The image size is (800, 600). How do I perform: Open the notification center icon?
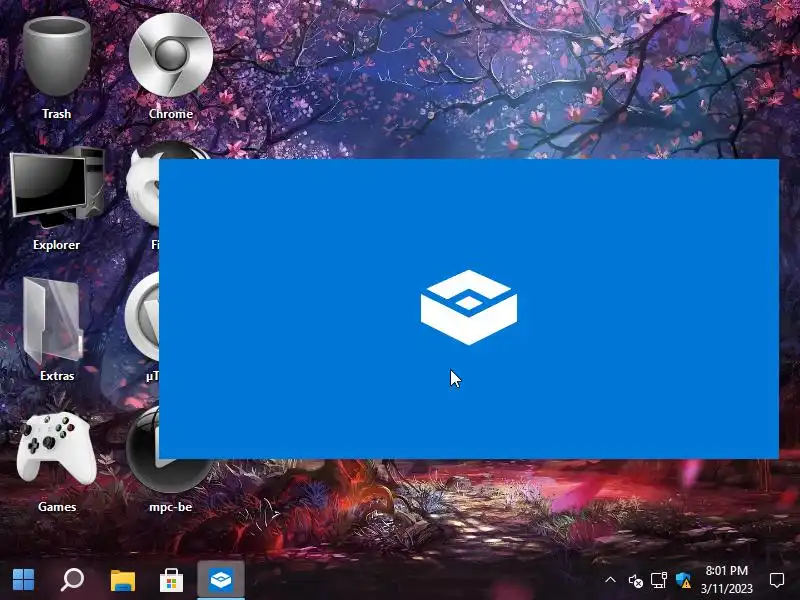pos(777,580)
